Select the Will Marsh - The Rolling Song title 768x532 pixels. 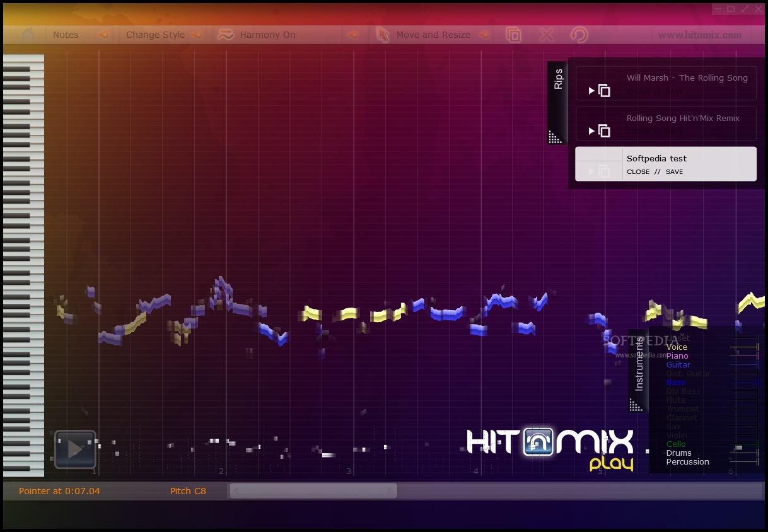[687, 78]
